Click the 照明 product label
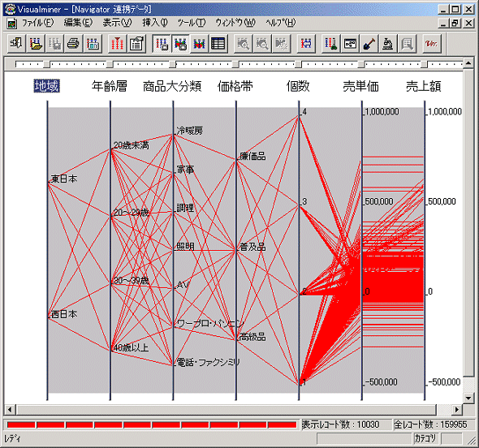Image resolution: width=479 pixels, height=448 pixels. tap(185, 246)
